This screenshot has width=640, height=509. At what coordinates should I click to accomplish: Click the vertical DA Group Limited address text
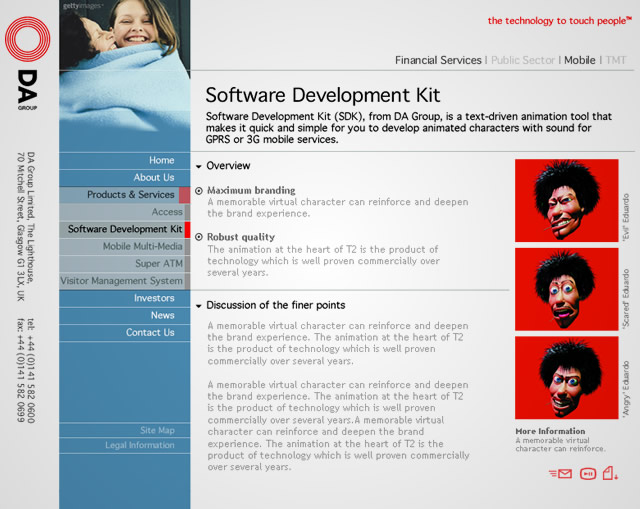[x=26, y=227]
